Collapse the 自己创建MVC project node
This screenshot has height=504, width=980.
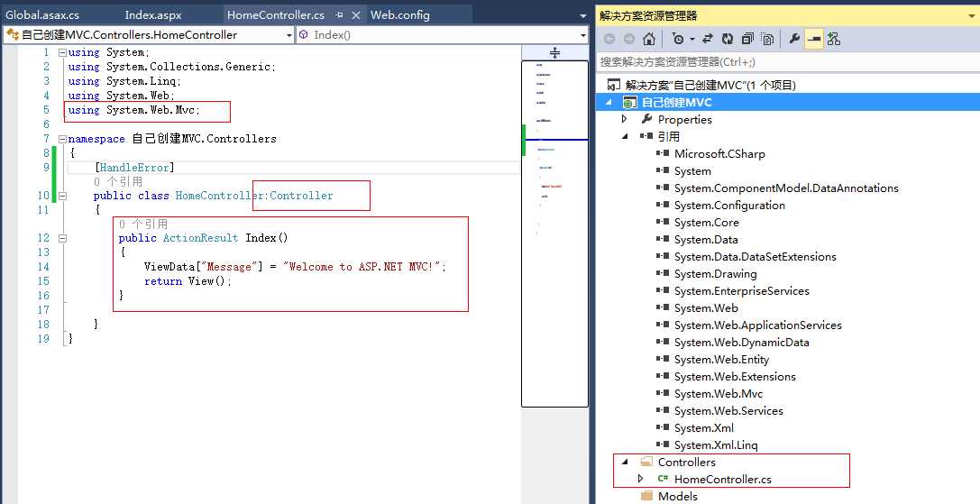(609, 103)
